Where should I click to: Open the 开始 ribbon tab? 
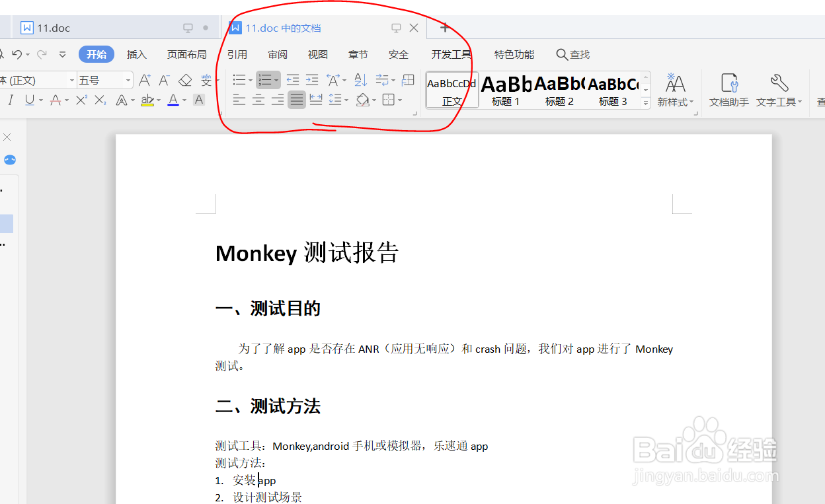pyautogui.click(x=97, y=54)
